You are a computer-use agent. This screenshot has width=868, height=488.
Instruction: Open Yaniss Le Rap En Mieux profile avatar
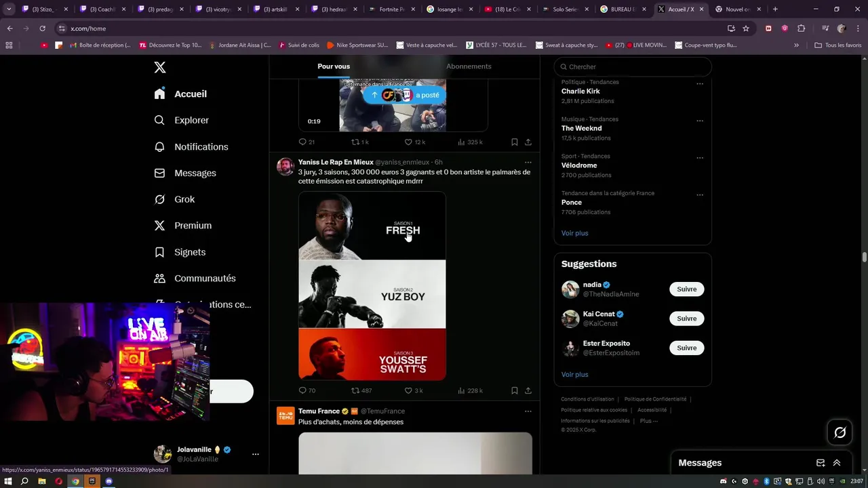(285, 167)
